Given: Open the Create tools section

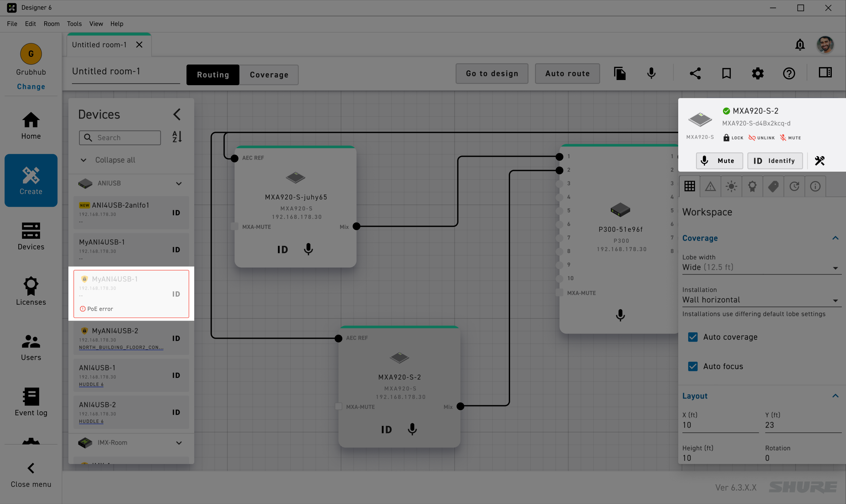Looking at the screenshot, I should click(31, 181).
